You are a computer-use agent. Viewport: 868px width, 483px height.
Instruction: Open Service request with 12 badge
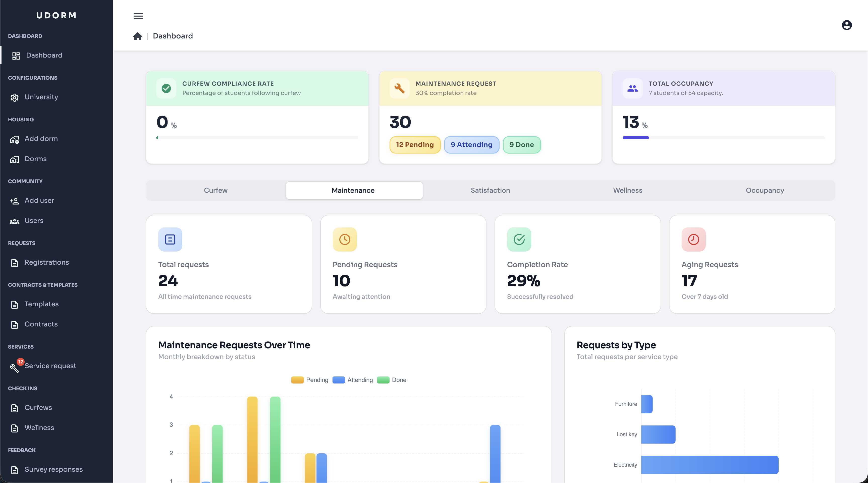coord(50,366)
